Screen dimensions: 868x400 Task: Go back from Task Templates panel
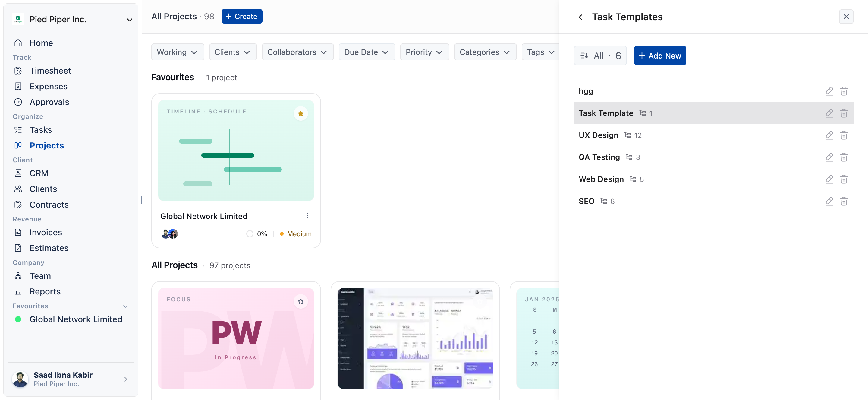(x=580, y=17)
